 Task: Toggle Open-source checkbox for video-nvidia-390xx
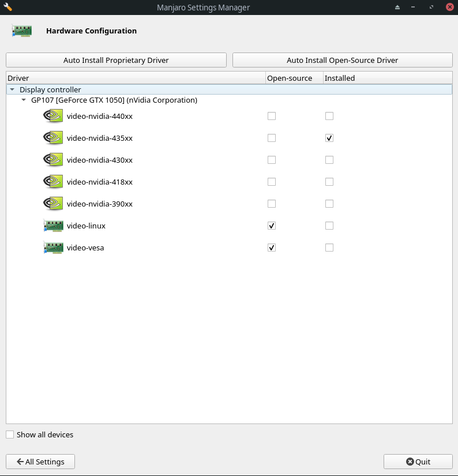(x=272, y=204)
